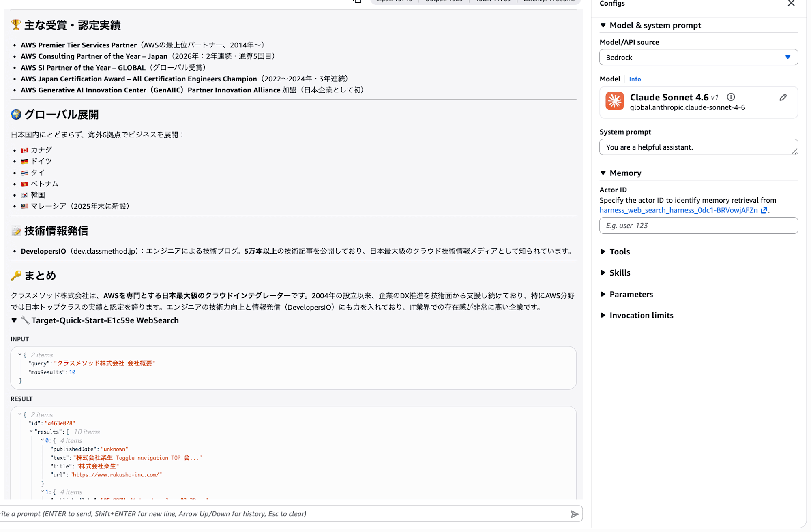Click the memo emoji beside 技術情報発信

(x=16, y=231)
